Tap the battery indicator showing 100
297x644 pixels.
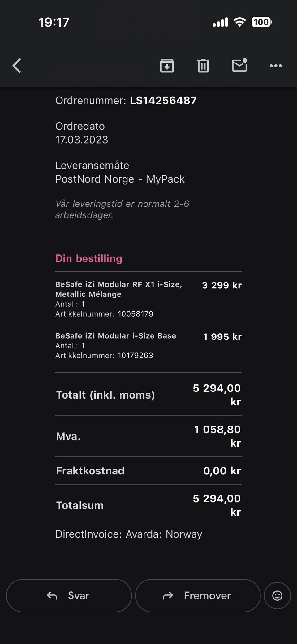point(262,22)
